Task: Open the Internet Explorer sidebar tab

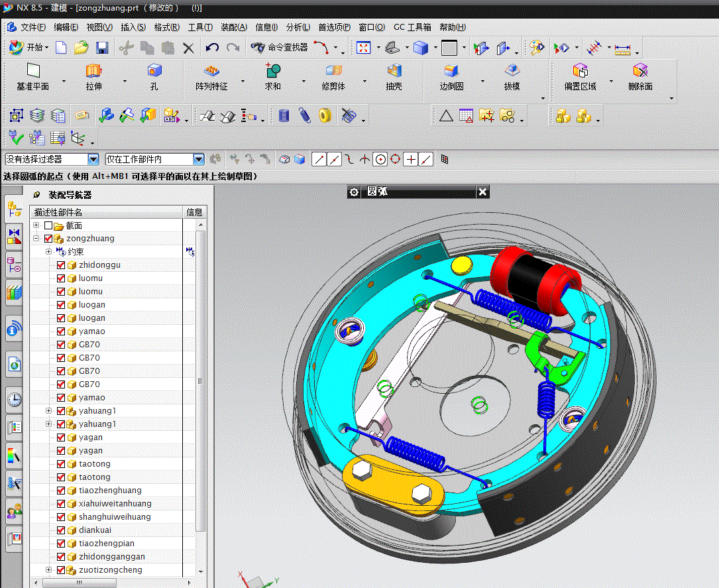Action: 14,365
